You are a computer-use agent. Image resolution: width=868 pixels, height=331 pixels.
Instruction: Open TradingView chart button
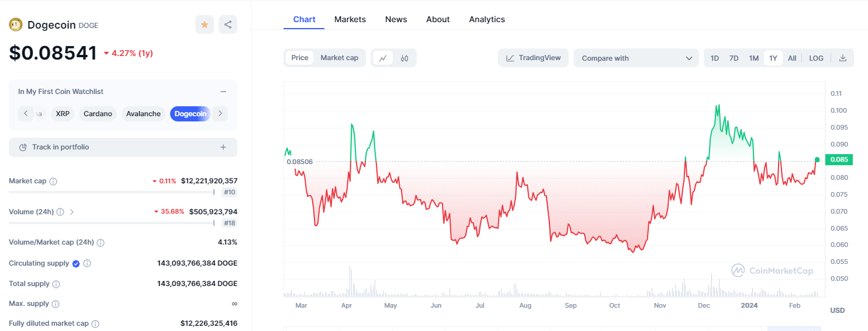pyautogui.click(x=533, y=58)
